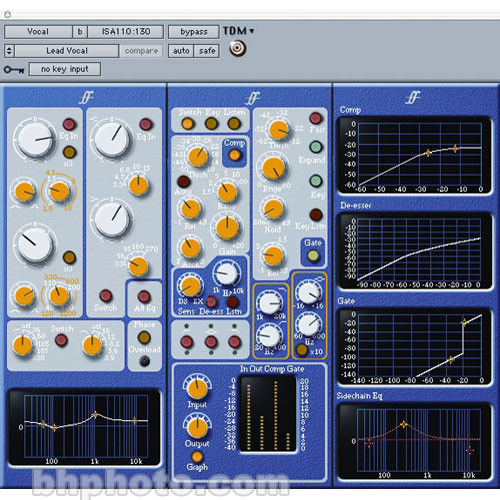This screenshot has width=500, height=500.
Task: Click the de-esser 1k-10k Hz frequency knob
Action: point(227,273)
